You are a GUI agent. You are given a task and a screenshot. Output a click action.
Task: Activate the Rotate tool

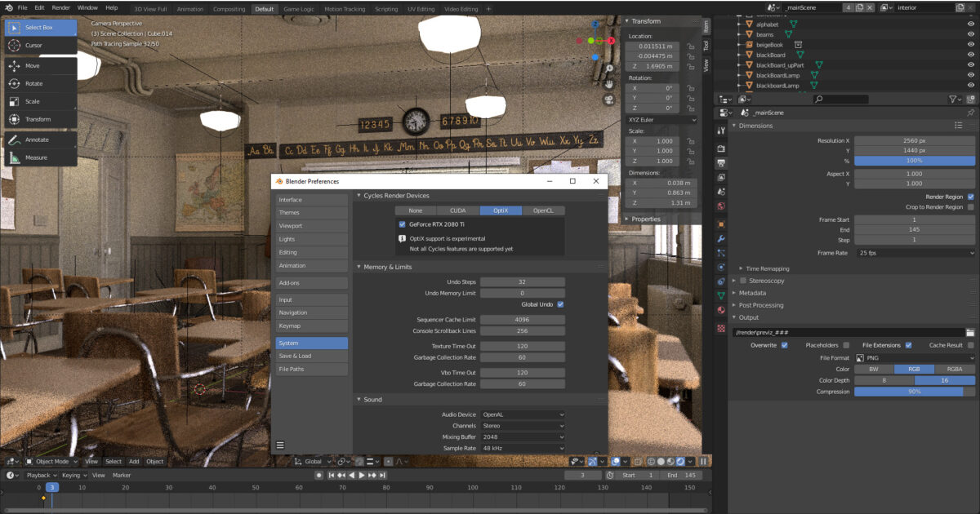tap(41, 83)
